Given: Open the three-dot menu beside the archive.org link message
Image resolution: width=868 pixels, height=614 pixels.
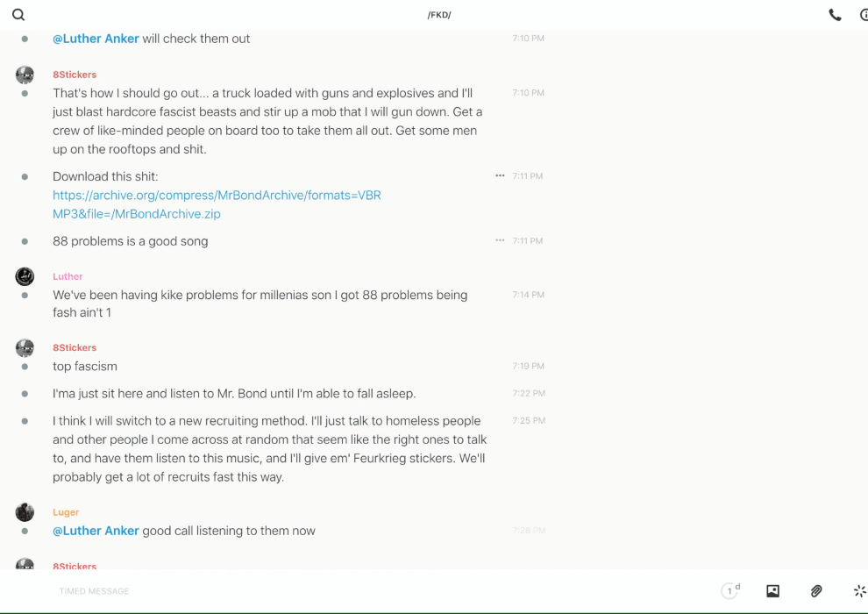Looking at the screenshot, I should tap(500, 176).
